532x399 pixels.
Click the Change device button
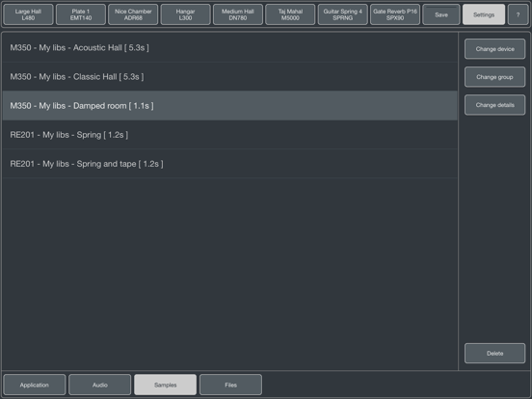[494, 49]
